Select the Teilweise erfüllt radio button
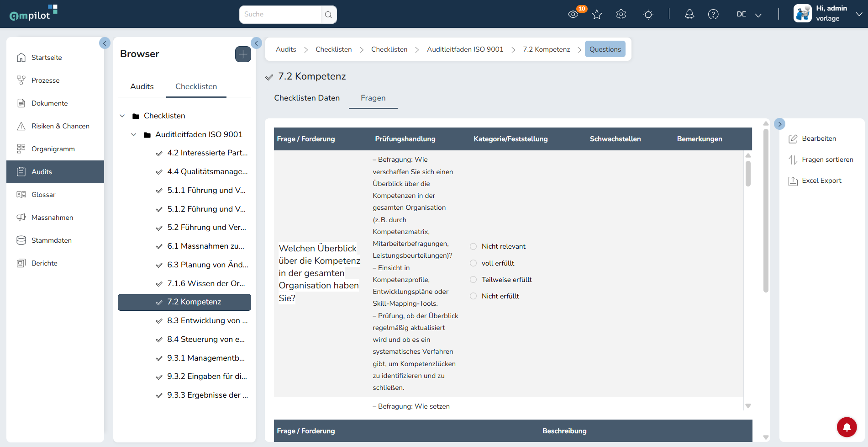 click(473, 280)
